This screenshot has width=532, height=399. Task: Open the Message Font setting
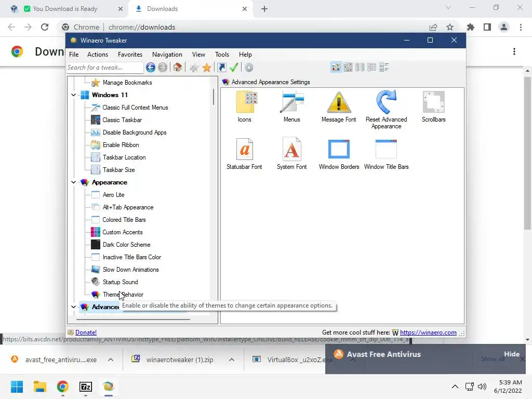[x=339, y=107]
